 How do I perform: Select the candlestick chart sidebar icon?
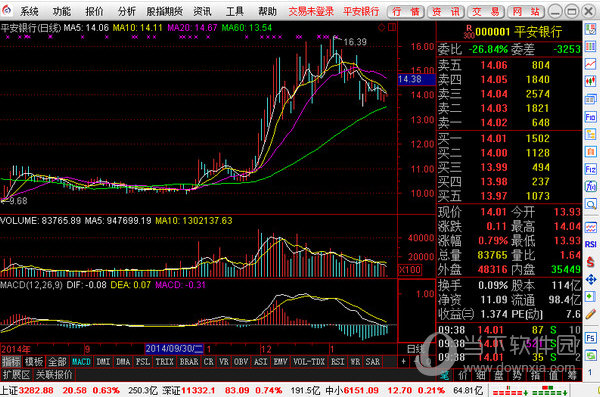pos(590,81)
